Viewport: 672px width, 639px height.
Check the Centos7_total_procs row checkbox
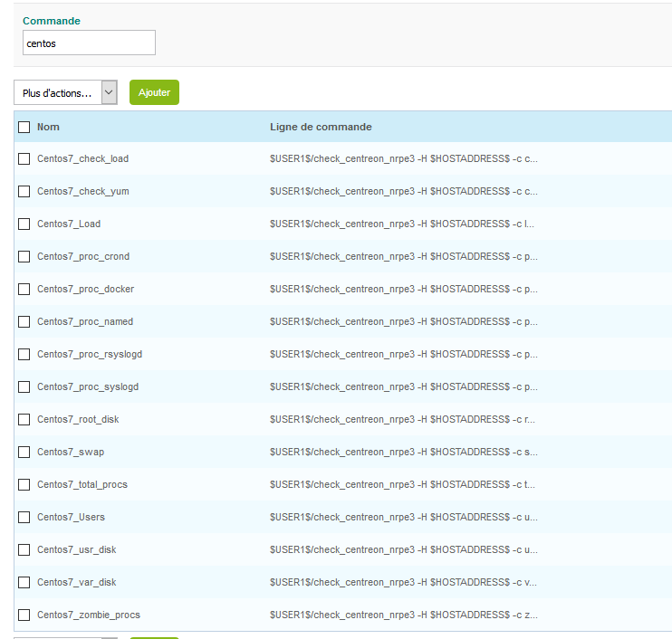click(24, 484)
